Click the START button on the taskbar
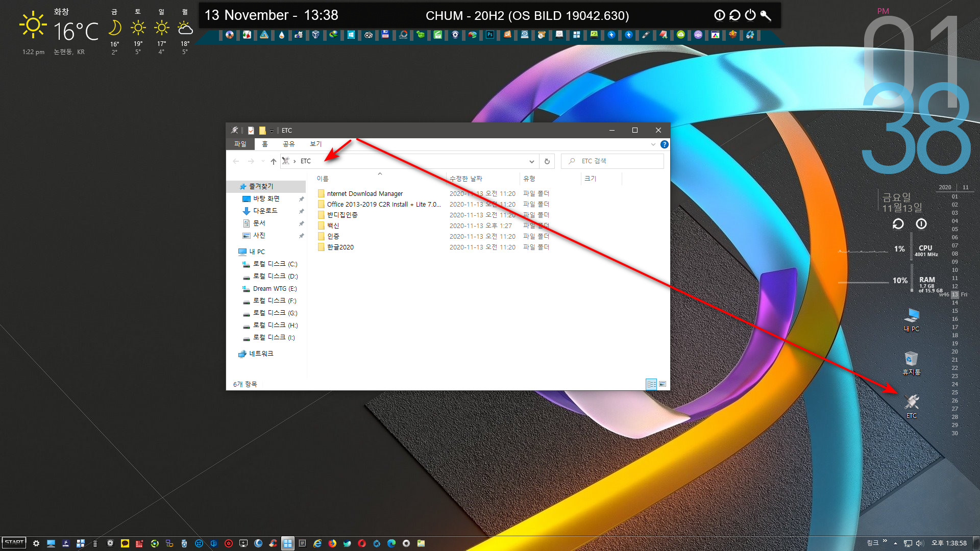 pyautogui.click(x=14, y=543)
